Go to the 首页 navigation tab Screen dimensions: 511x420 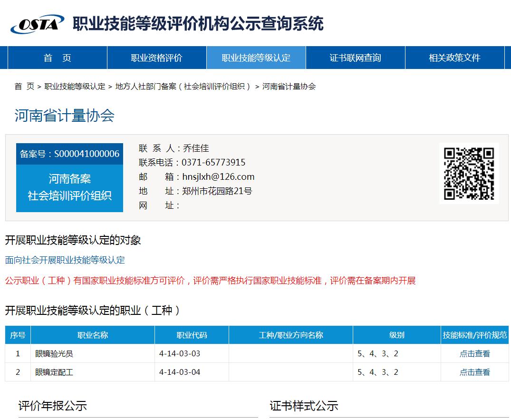[58, 58]
